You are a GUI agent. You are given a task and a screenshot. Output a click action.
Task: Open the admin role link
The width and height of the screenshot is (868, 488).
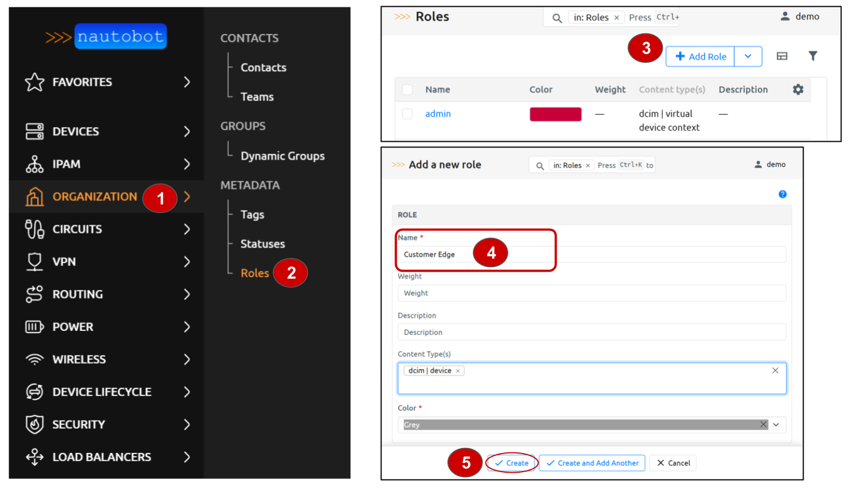[x=438, y=114]
